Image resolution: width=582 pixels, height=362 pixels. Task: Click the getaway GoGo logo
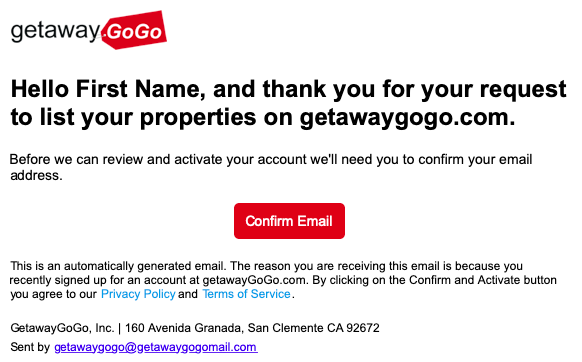(89, 30)
